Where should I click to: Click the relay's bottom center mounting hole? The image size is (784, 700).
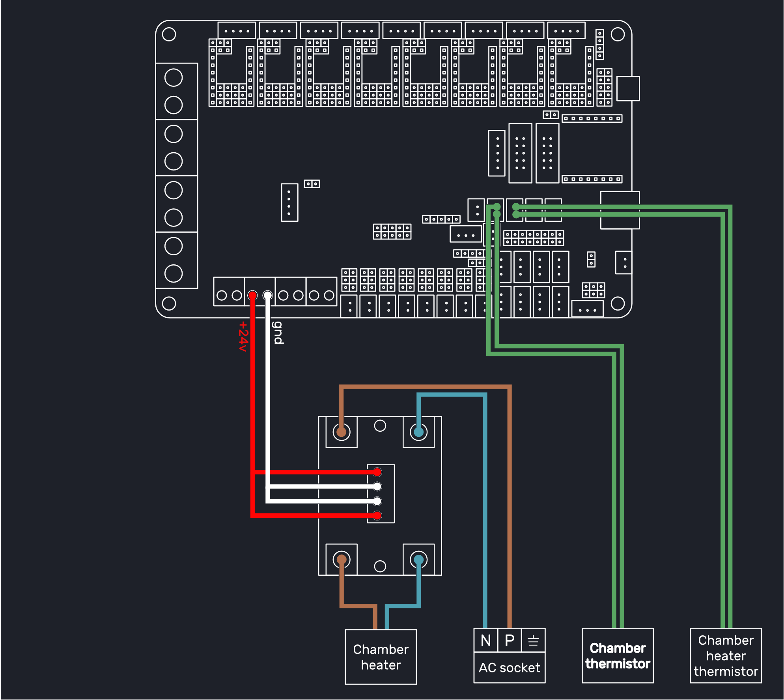pos(380,566)
